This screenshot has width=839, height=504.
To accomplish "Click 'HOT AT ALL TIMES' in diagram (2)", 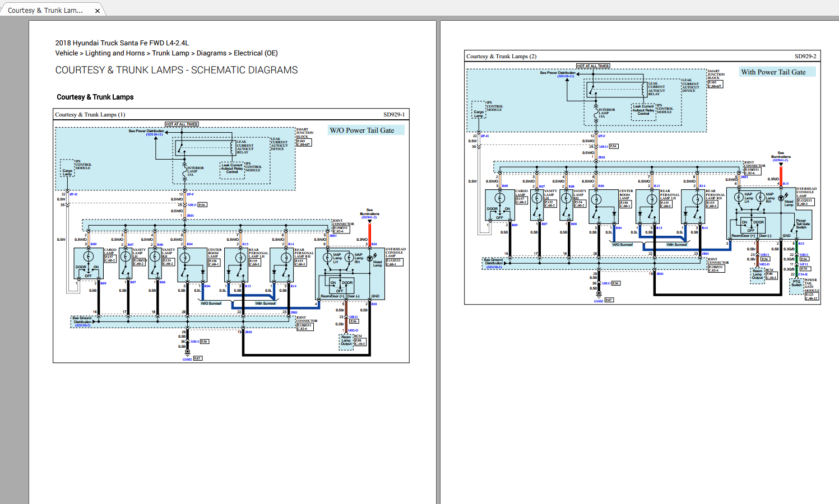I will coord(594,66).
